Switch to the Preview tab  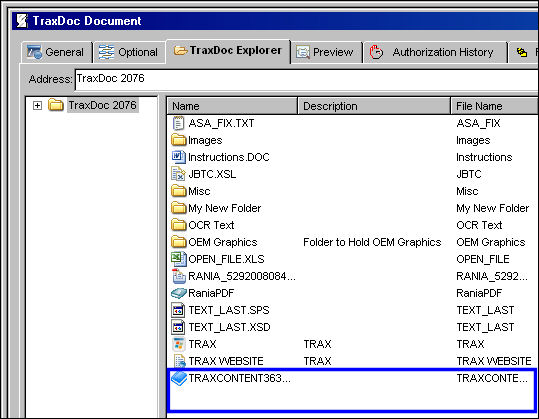pos(327,52)
